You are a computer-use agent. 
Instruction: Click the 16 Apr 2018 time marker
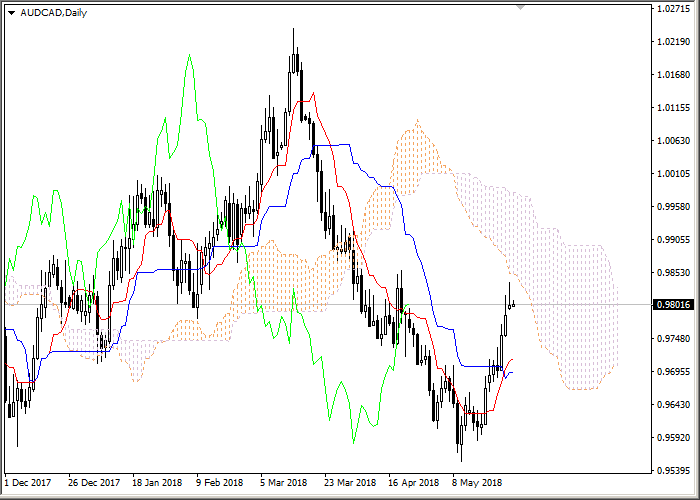(414, 482)
